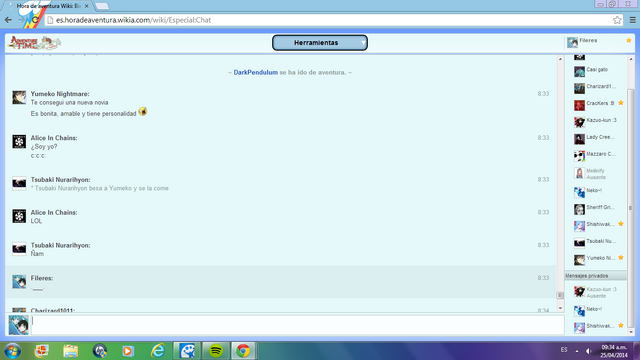Image resolution: width=640 pixels, height=360 pixels.
Task: Click Alice In Chains avatar beside '¿Soy yo?'
Action: [x=19, y=142]
